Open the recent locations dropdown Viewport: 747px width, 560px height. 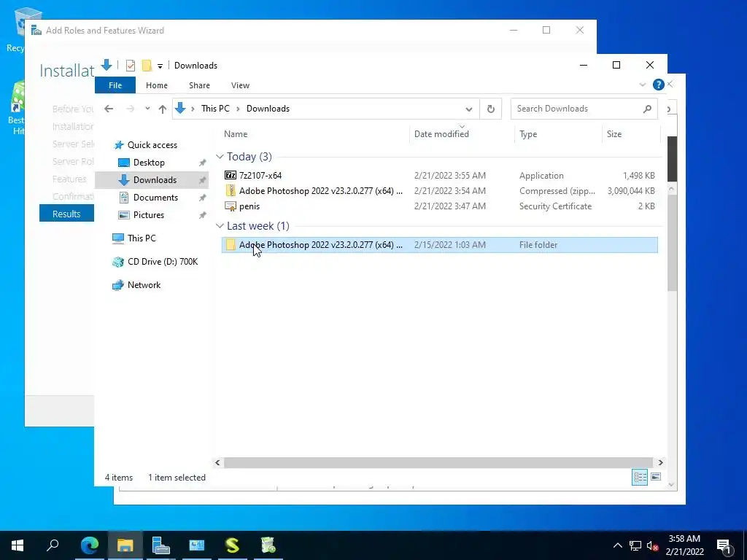[x=147, y=109]
